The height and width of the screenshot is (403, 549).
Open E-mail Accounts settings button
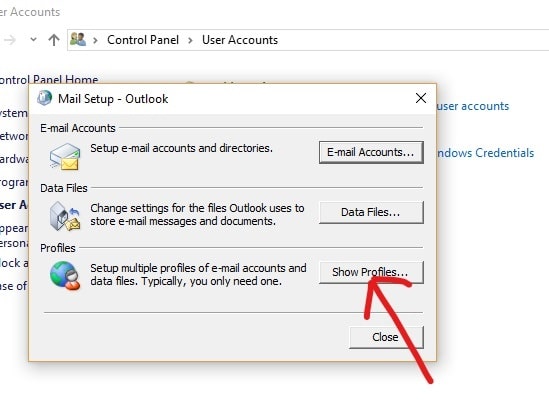(x=371, y=152)
